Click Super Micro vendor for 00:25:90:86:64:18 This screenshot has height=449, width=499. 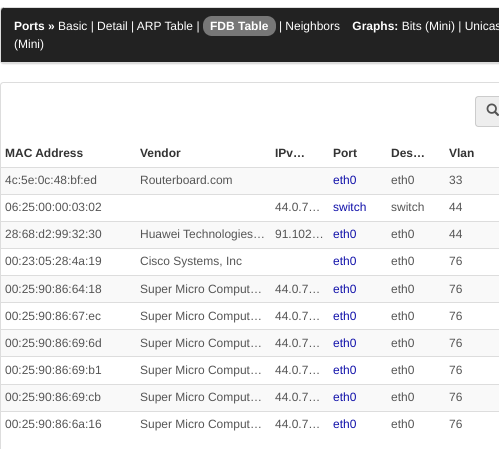coord(201,289)
